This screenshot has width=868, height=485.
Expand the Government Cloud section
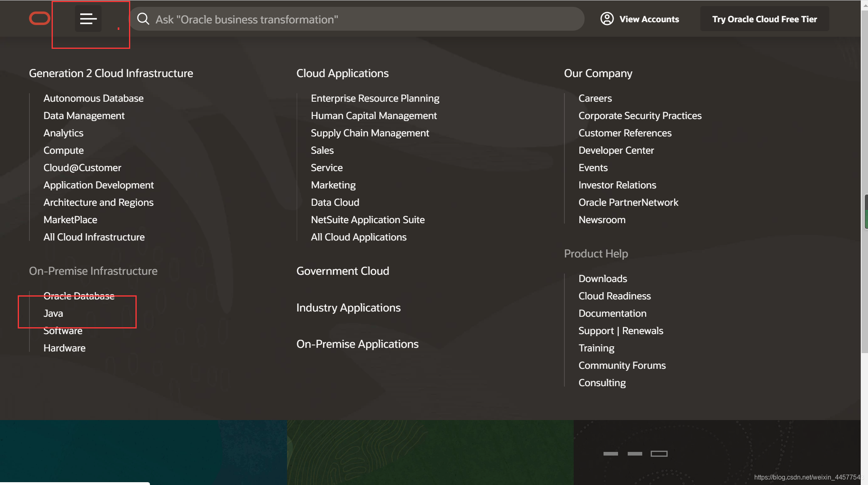tap(342, 271)
